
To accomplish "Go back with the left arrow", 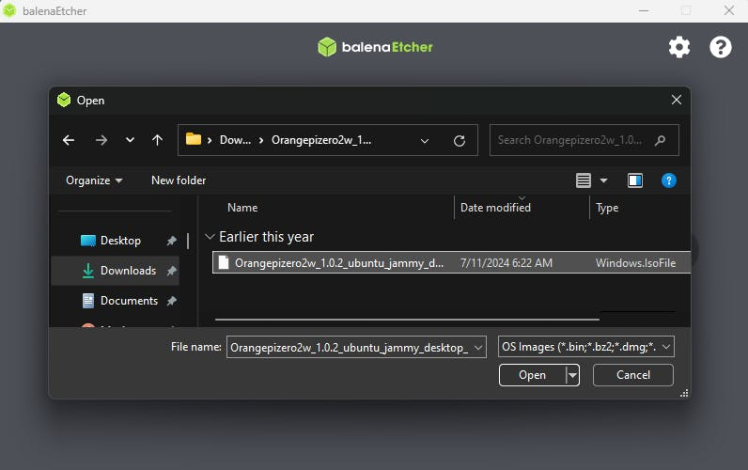I will click(69, 140).
